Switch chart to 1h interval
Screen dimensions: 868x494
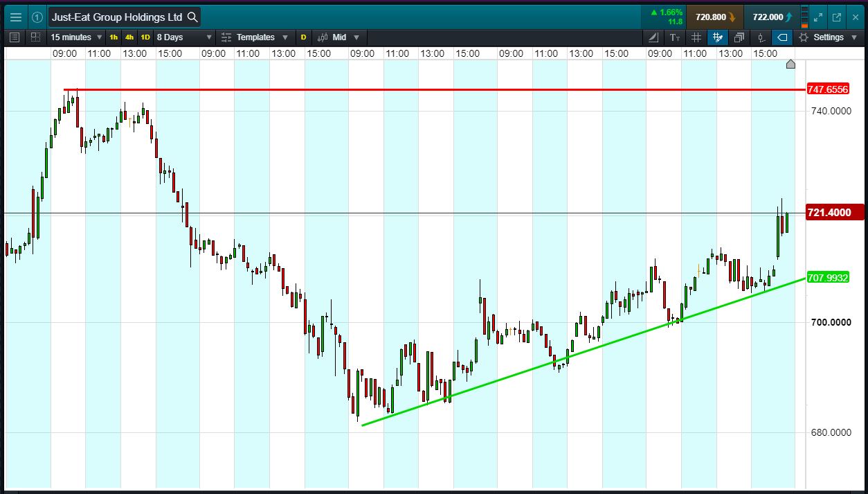coord(114,37)
